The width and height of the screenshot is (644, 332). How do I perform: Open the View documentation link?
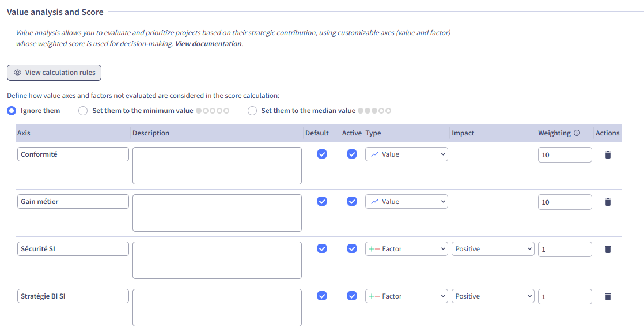tap(208, 44)
